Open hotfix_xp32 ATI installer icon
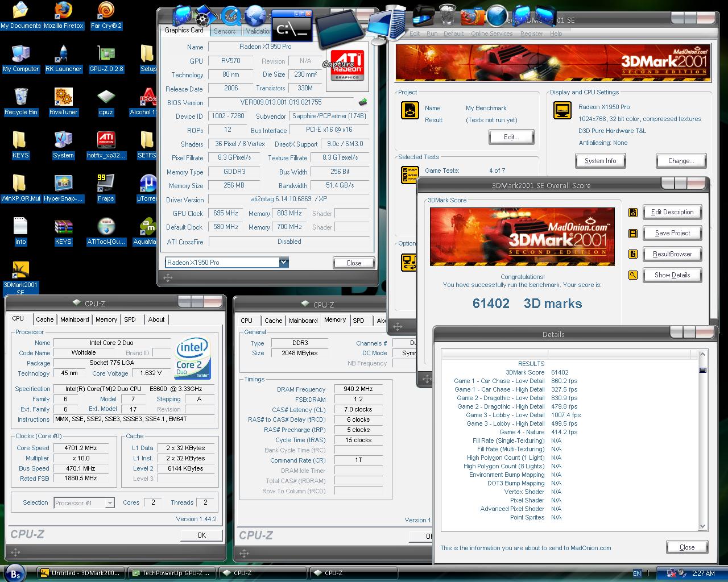 tap(106, 145)
